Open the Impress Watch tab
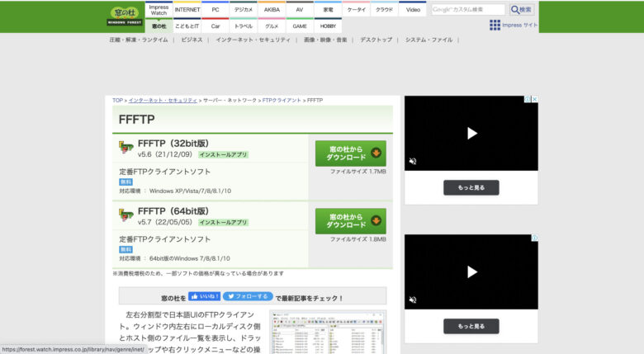The image size is (644, 354). pyautogui.click(x=159, y=10)
